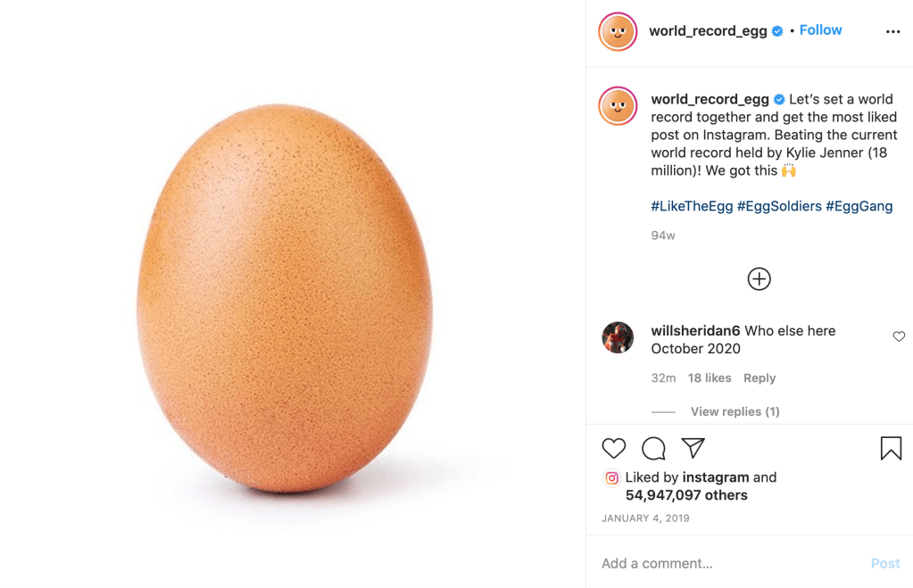Like the egg post with heart icon

(614, 448)
